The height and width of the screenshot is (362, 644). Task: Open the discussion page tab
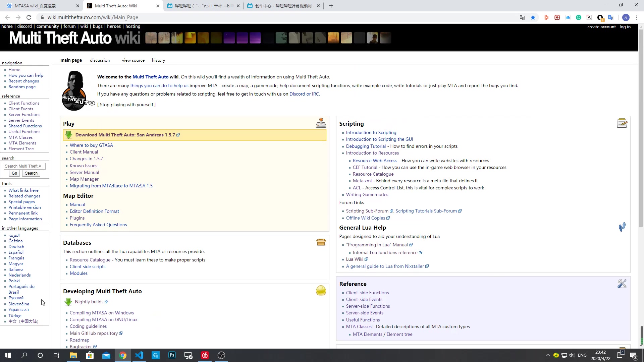(100, 60)
